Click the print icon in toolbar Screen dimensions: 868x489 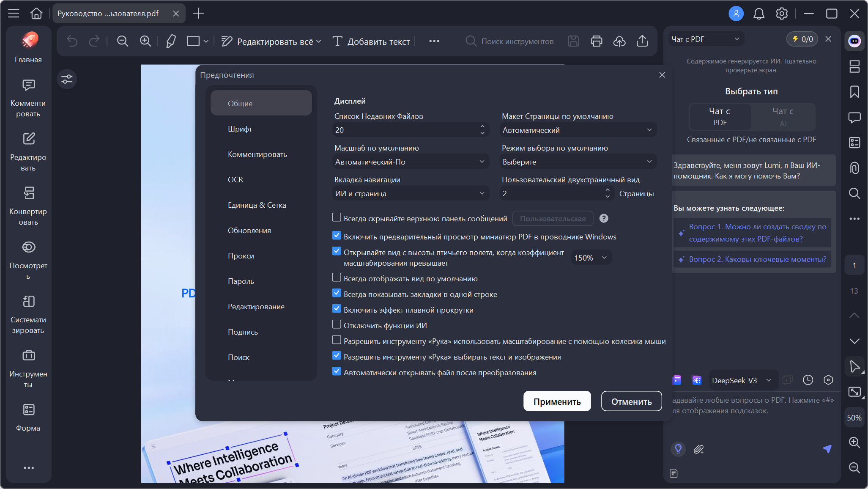pyautogui.click(x=596, y=41)
